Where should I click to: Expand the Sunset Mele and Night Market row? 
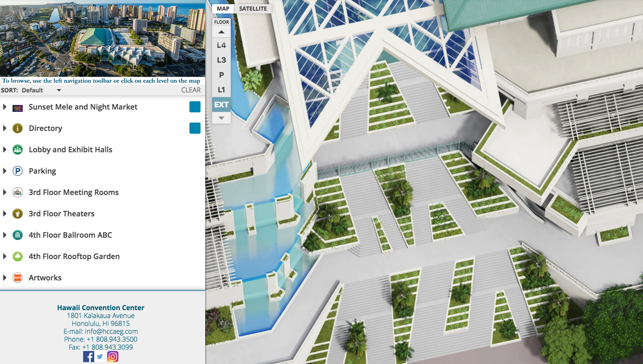click(5, 107)
